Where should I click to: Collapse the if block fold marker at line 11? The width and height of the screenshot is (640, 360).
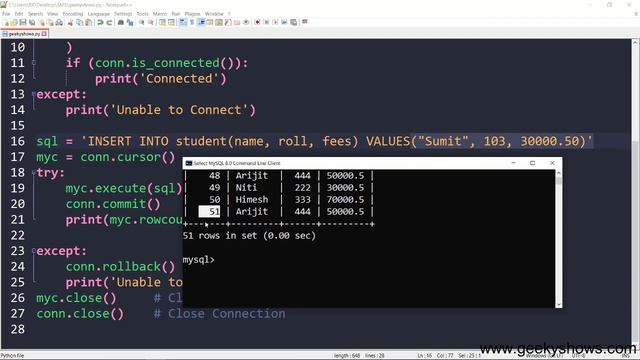[x=34, y=63]
